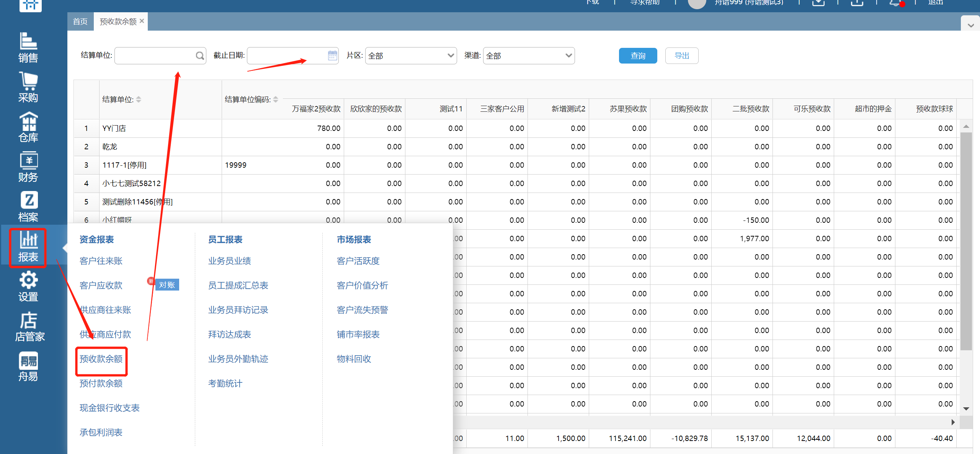Open the 舟易 module
Image resolution: width=980 pixels, height=454 pixels.
point(28,366)
